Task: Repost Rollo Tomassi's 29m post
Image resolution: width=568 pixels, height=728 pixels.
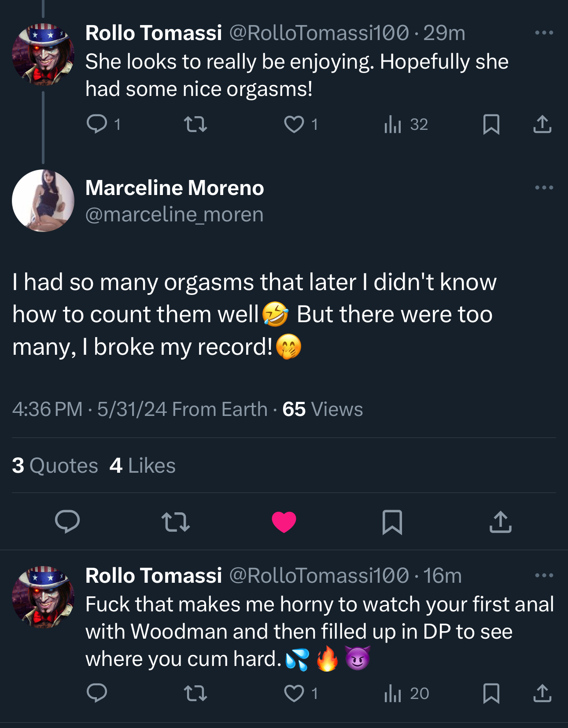Action: tap(195, 124)
